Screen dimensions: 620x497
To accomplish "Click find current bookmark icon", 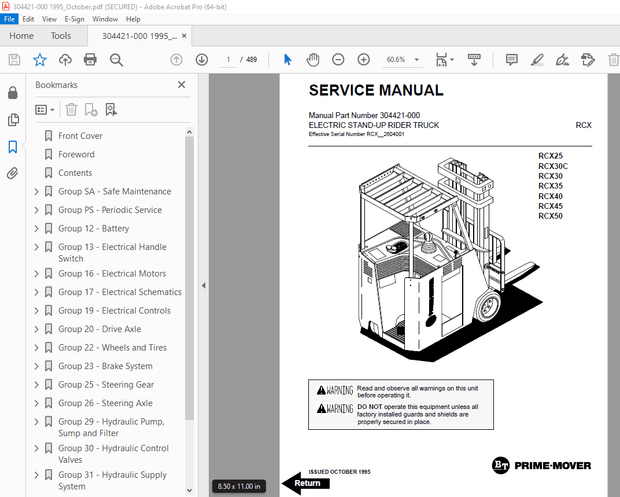I will coord(111,110).
